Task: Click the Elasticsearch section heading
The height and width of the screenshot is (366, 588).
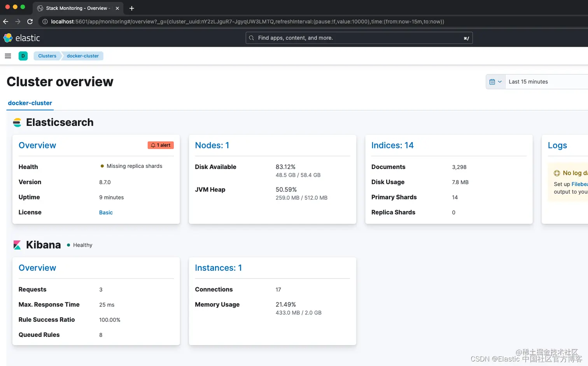Action: click(x=59, y=122)
